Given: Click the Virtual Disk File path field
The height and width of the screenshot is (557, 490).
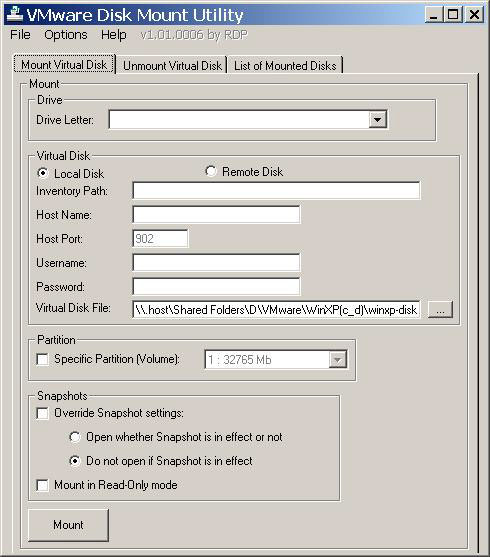Looking at the screenshot, I should [x=276, y=310].
